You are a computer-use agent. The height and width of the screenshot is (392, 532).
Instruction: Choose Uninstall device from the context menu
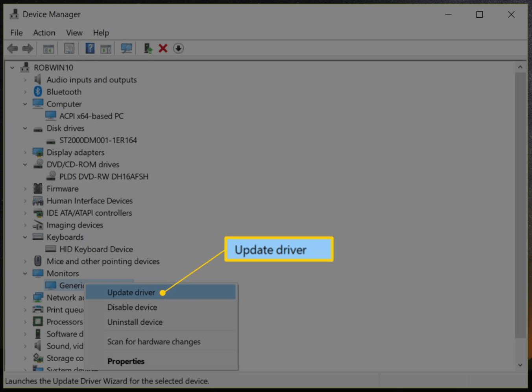click(x=135, y=322)
